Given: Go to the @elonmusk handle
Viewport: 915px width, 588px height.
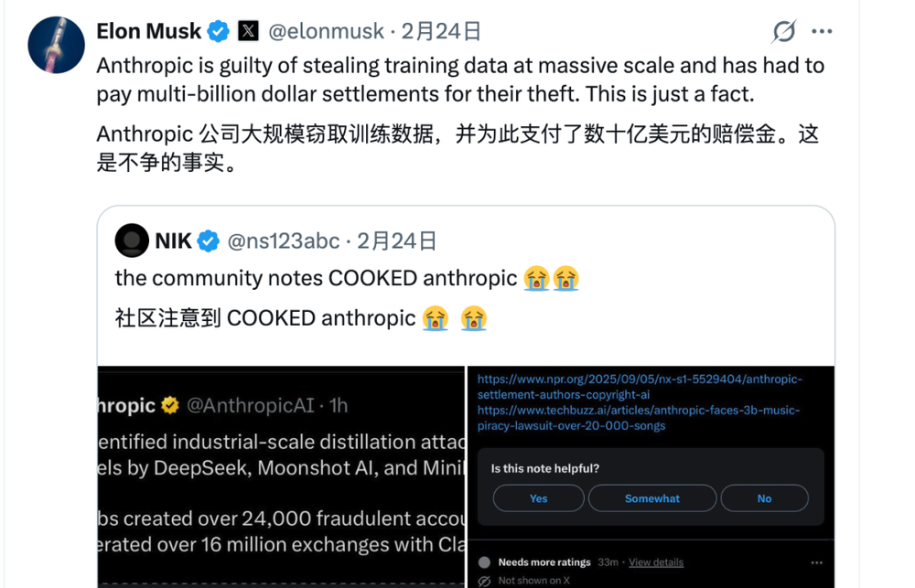Looking at the screenshot, I should [326, 31].
